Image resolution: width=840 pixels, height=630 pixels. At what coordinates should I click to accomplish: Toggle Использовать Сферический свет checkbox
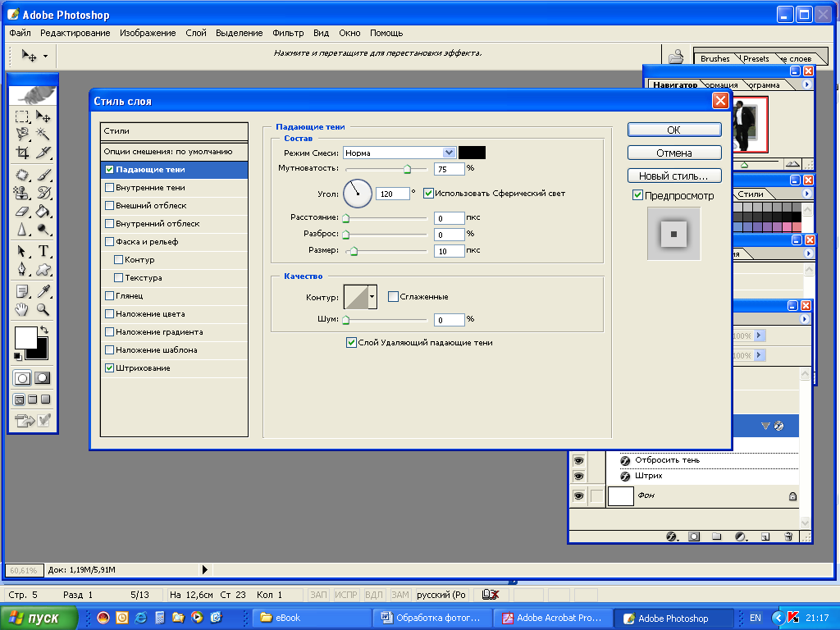click(428, 194)
